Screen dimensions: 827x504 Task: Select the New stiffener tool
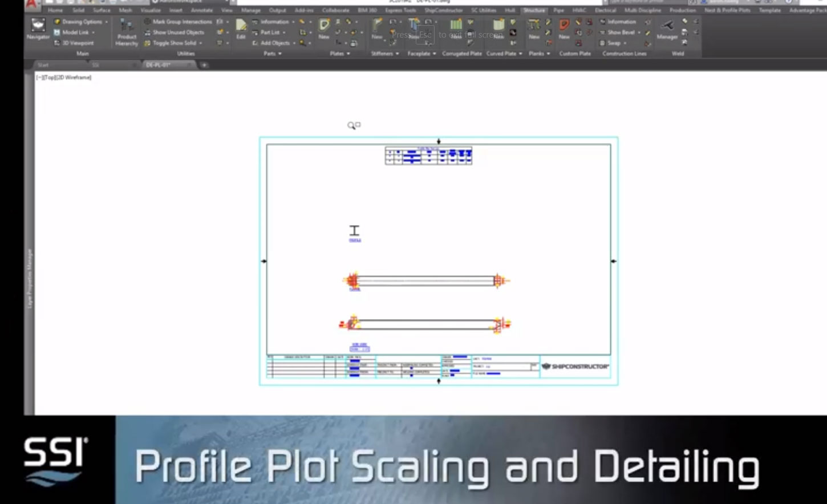376,30
